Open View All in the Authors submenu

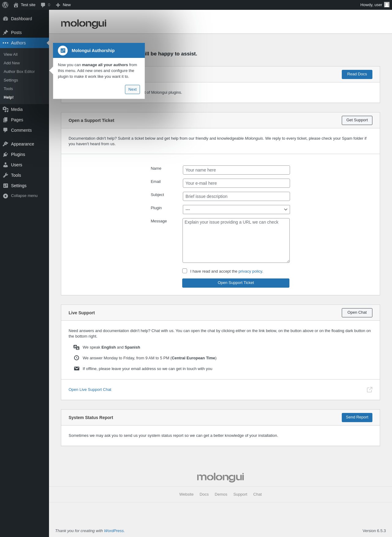click(x=11, y=55)
